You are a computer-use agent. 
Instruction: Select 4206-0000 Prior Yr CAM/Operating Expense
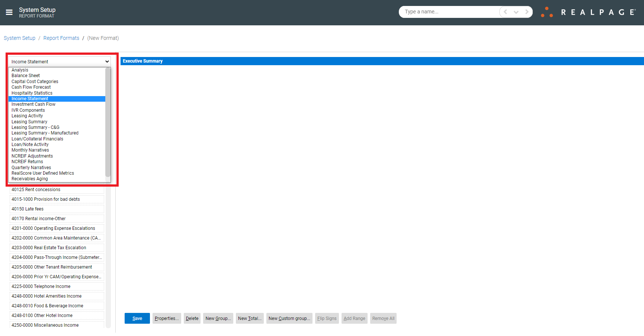pyautogui.click(x=57, y=277)
